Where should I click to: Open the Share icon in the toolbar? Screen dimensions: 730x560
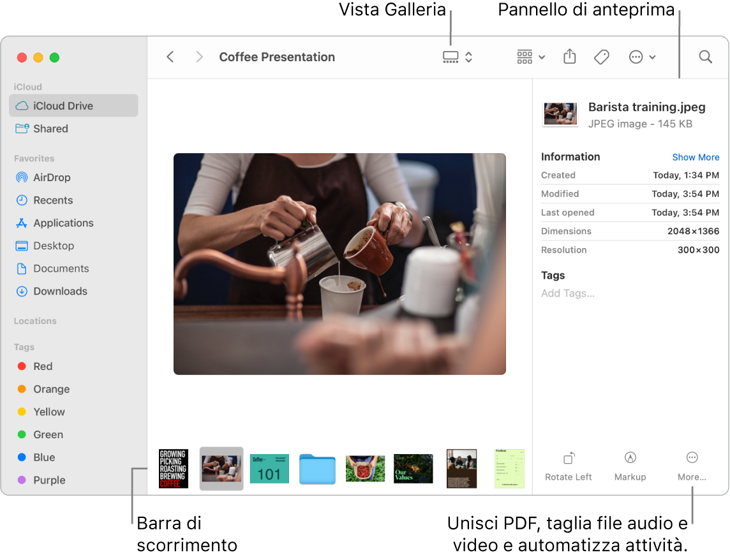tap(569, 57)
